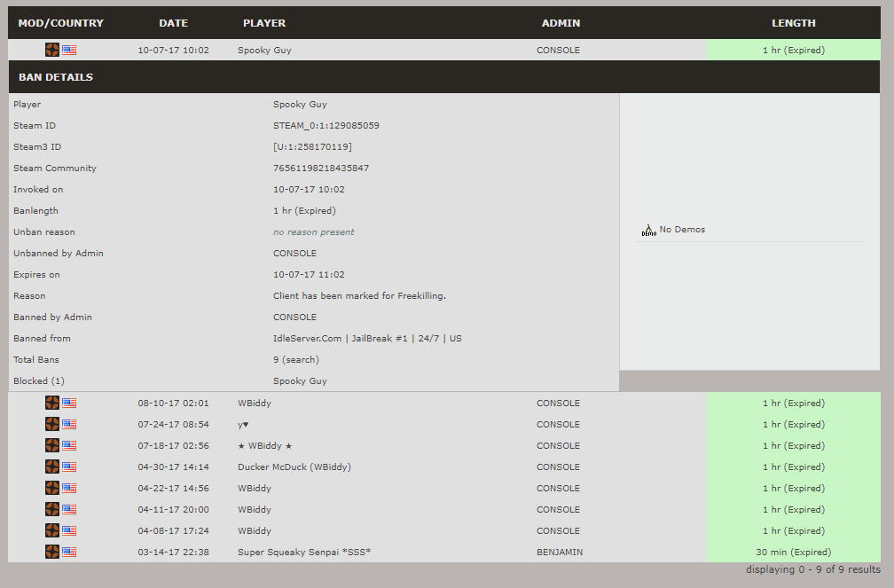Open Steam Community ID 76561198218435847
This screenshot has width=894, height=588.
[x=321, y=169]
